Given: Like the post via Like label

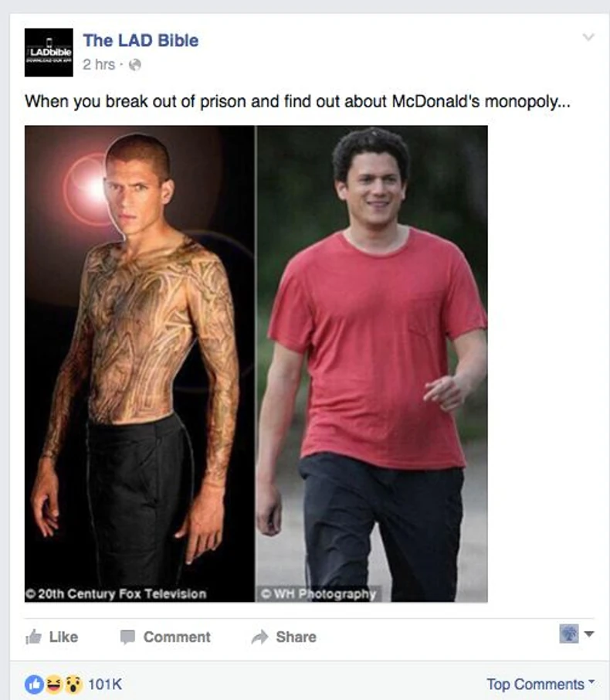Looking at the screenshot, I should pos(63,637).
